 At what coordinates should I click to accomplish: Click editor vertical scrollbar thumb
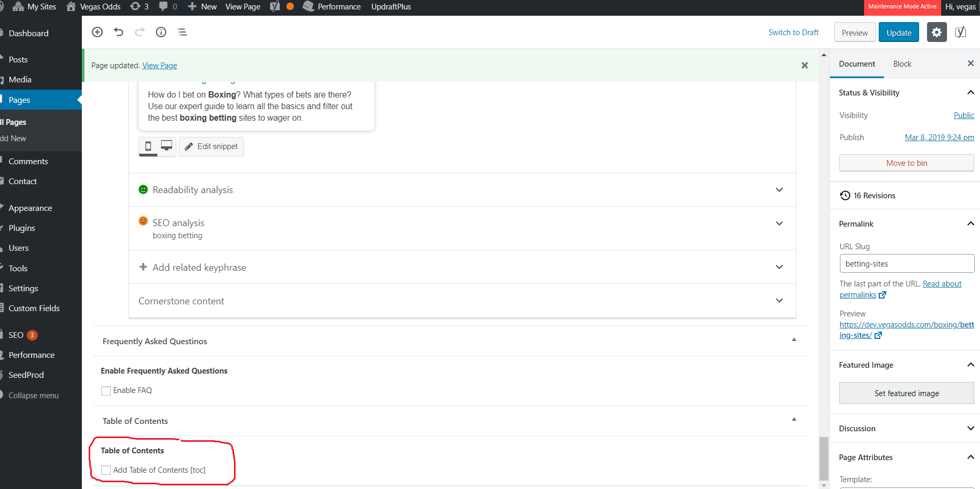[x=824, y=459]
